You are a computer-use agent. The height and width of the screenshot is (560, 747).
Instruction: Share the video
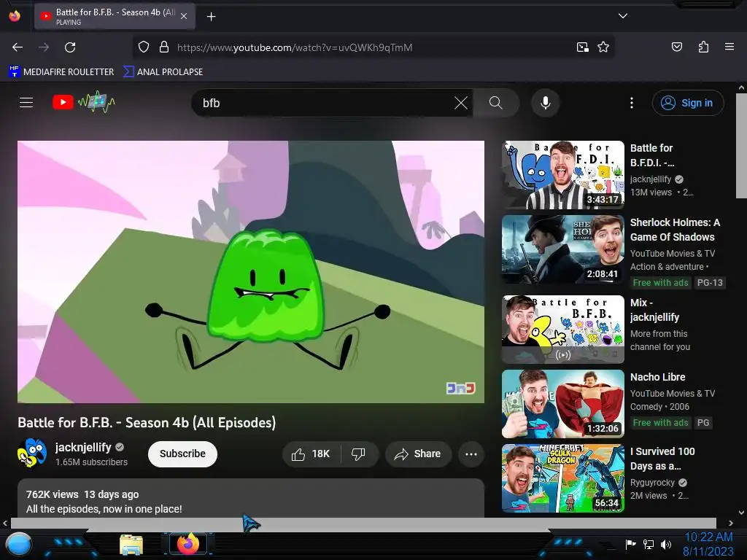click(x=418, y=454)
